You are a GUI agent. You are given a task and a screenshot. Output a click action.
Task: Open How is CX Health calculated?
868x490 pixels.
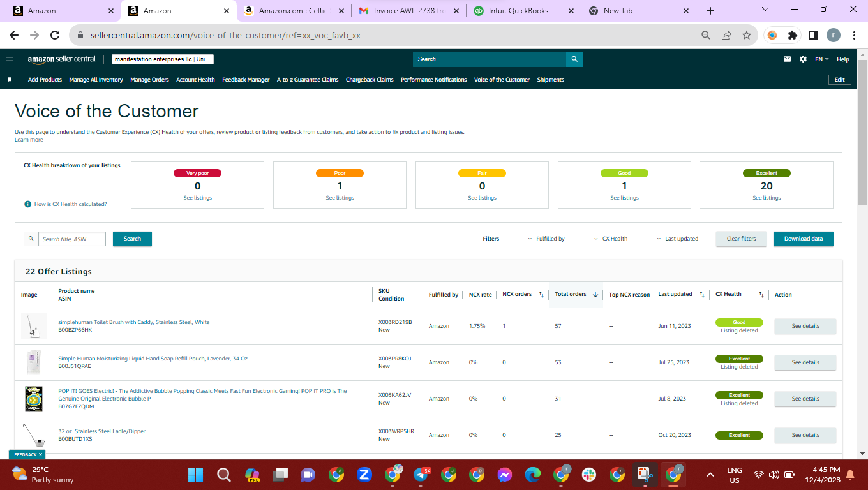tap(70, 204)
